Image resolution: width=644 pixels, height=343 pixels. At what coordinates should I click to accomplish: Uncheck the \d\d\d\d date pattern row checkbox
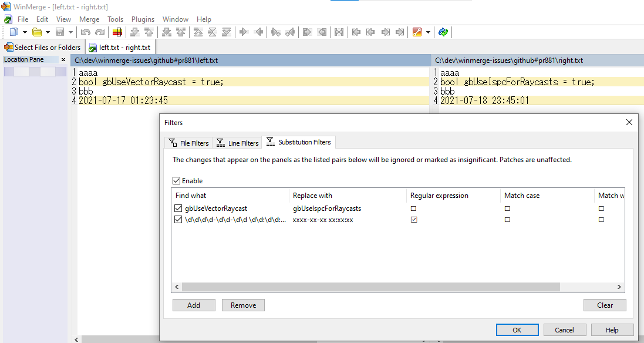point(178,219)
